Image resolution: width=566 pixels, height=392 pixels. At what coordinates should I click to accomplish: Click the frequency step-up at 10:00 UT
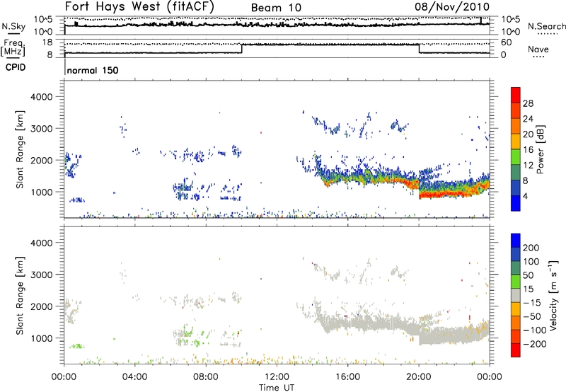tap(241, 49)
